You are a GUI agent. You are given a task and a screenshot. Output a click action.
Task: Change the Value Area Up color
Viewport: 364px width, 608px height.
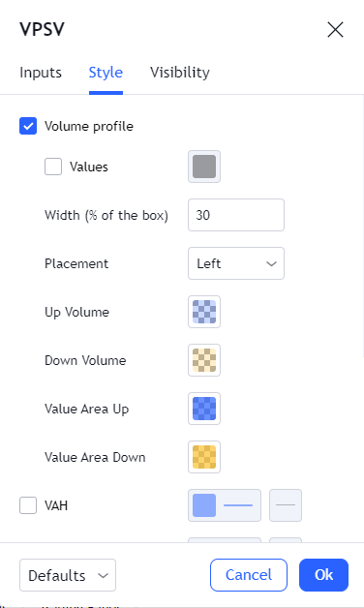(x=204, y=409)
